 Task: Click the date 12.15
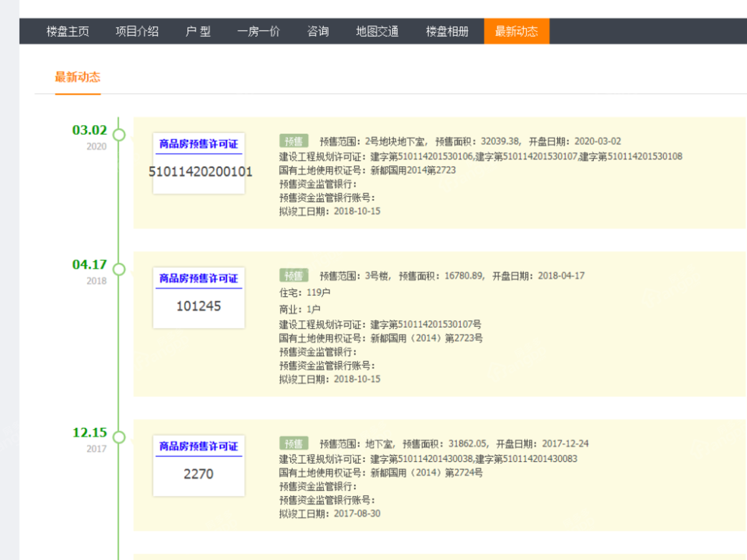coord(90,432)
